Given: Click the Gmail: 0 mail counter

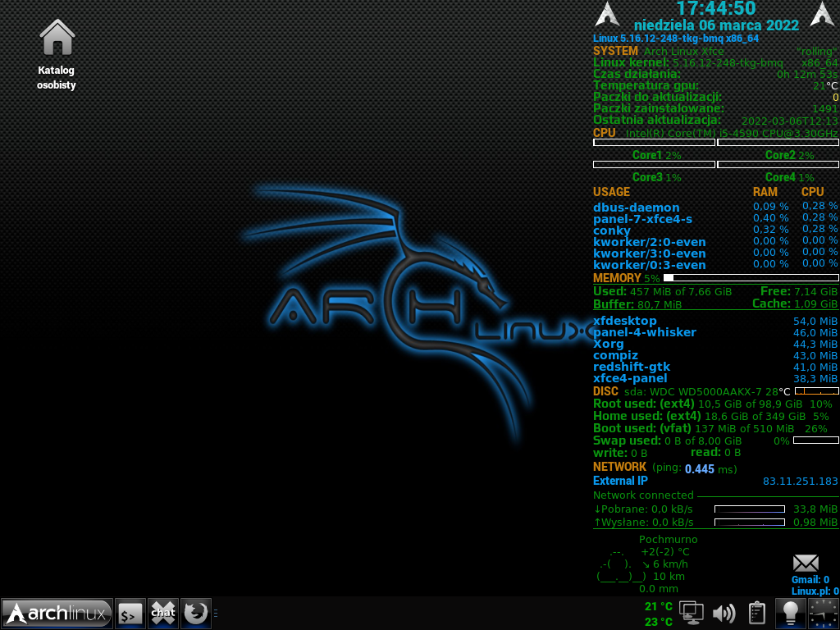Looking at the screenshot, I should (x=810, y=580).
